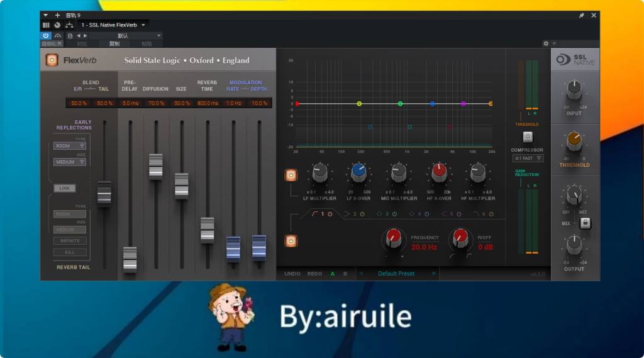Click the blue LF X-OVER knob
Image resolution: width=644 pixels, height=358 pixels.
point(358,172)
